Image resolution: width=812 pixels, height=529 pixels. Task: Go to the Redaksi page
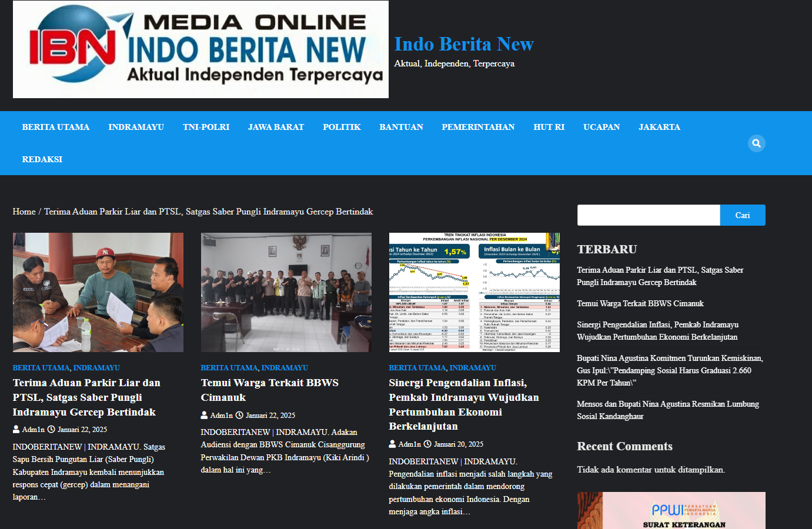[x=42, y=159]
